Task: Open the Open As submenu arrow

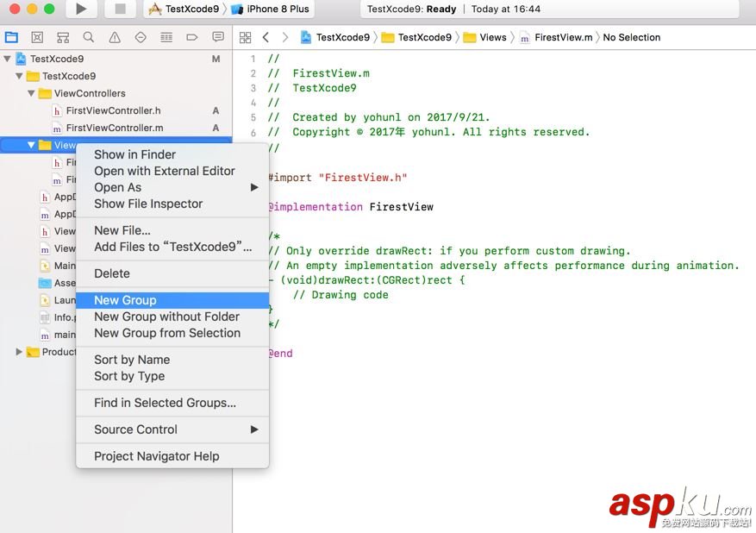Action: click(255, 187)
